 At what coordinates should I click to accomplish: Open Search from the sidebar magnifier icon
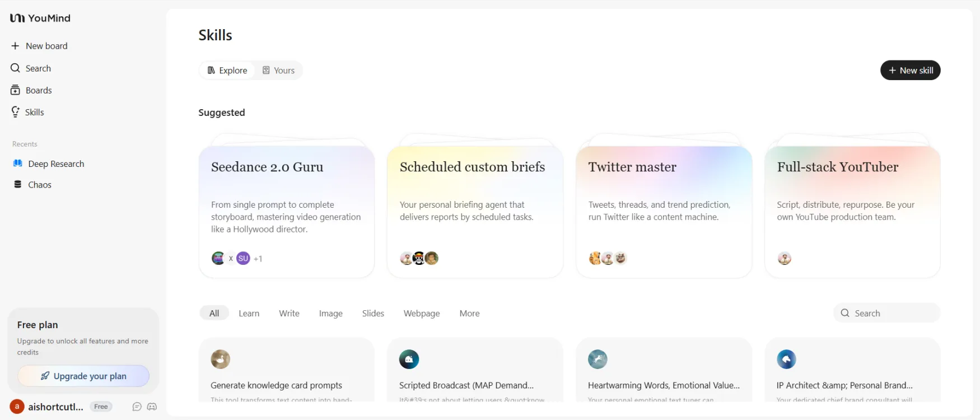[x=15, y=68]
